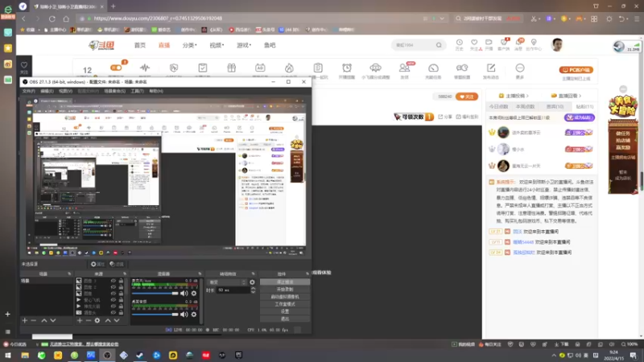Viewport: 644px width, 362px height.
Task: Click the flame icon in Douyu toolbar
Action: 289,68
